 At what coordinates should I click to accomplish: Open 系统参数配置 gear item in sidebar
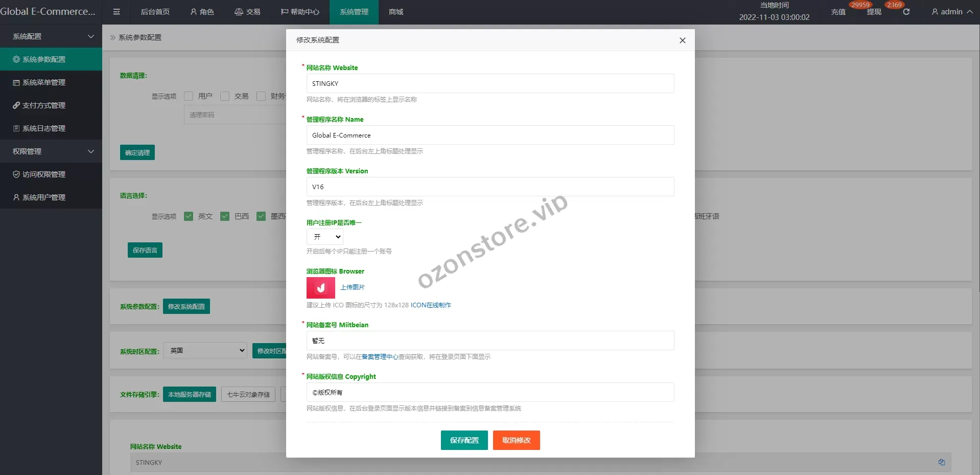pos(44,59)
